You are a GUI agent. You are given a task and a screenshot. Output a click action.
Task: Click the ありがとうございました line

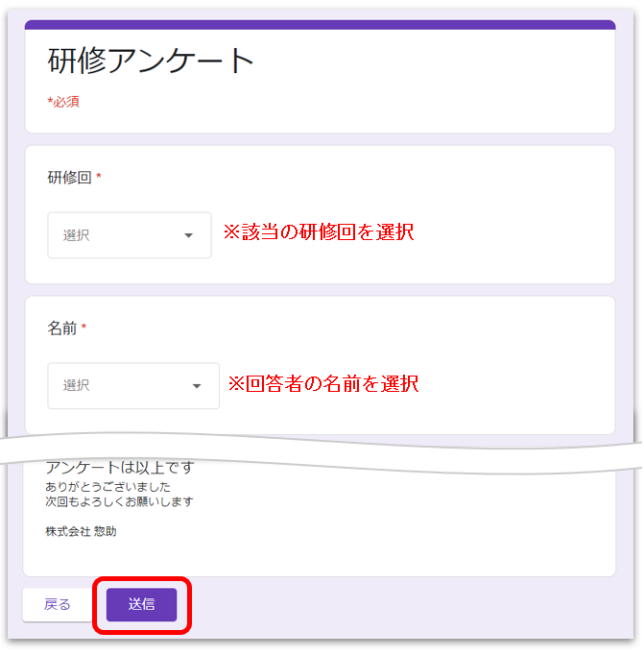107,487
